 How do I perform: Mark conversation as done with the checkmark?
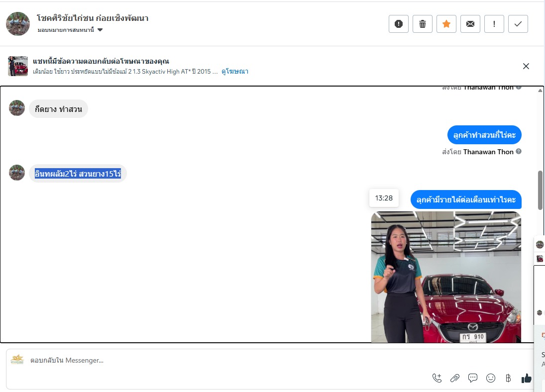click(518, 24)
